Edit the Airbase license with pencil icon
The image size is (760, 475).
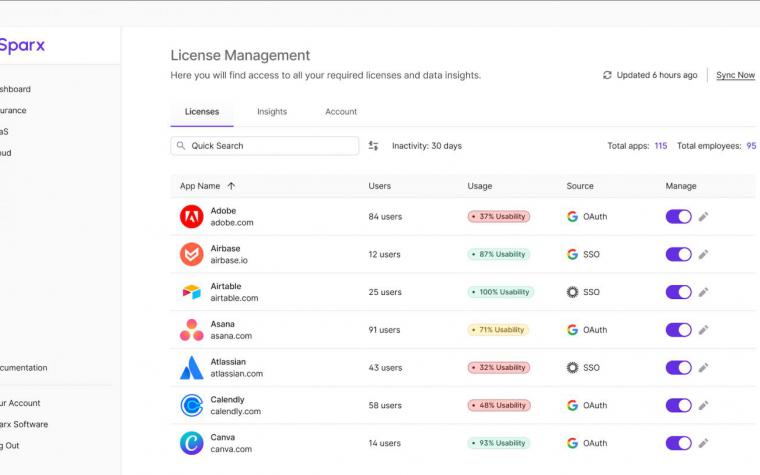[703, 254]
